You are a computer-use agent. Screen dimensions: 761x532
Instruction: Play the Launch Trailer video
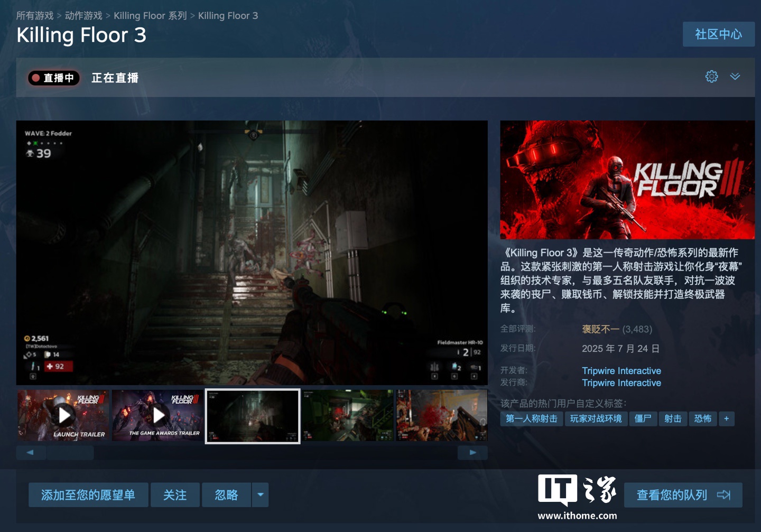click(x=64, y=415)
